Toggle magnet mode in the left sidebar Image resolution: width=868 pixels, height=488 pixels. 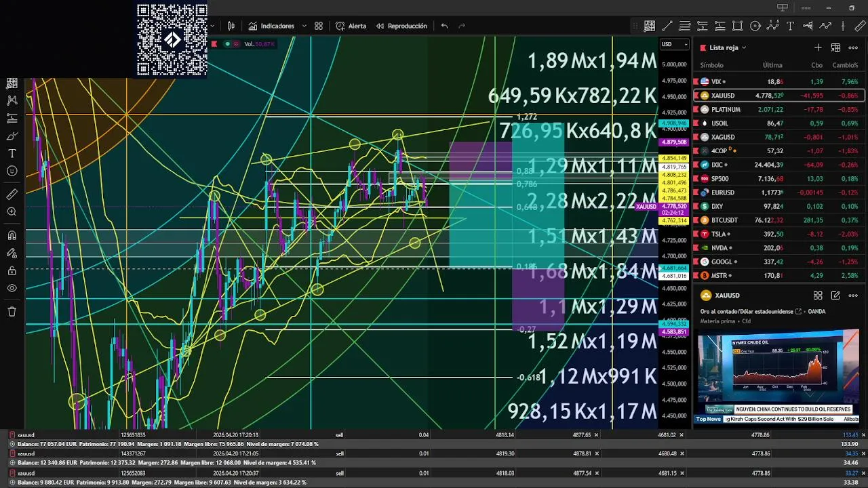12,235
